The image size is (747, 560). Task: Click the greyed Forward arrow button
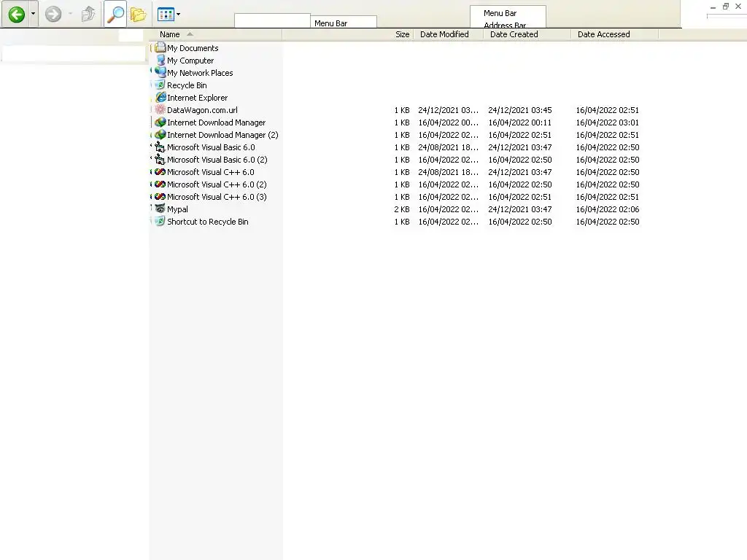coord(53,15)
